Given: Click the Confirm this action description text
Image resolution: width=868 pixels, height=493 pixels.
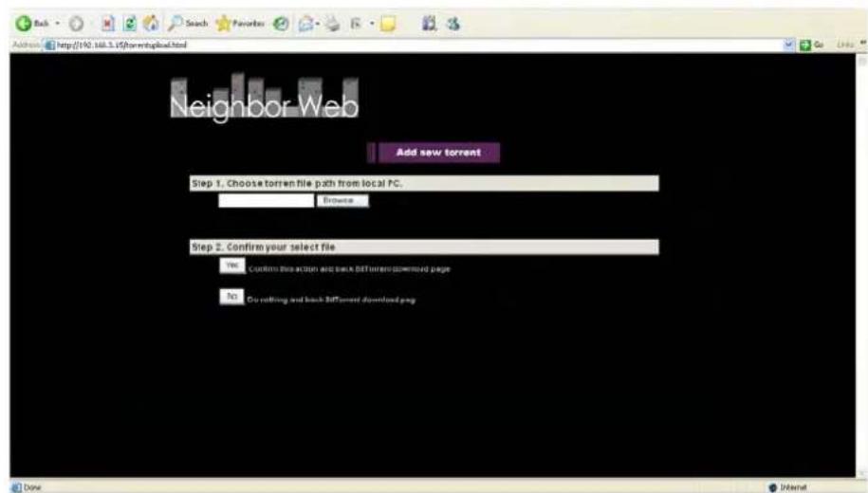Looking at the screenshot, I should (x=349, y=269).
